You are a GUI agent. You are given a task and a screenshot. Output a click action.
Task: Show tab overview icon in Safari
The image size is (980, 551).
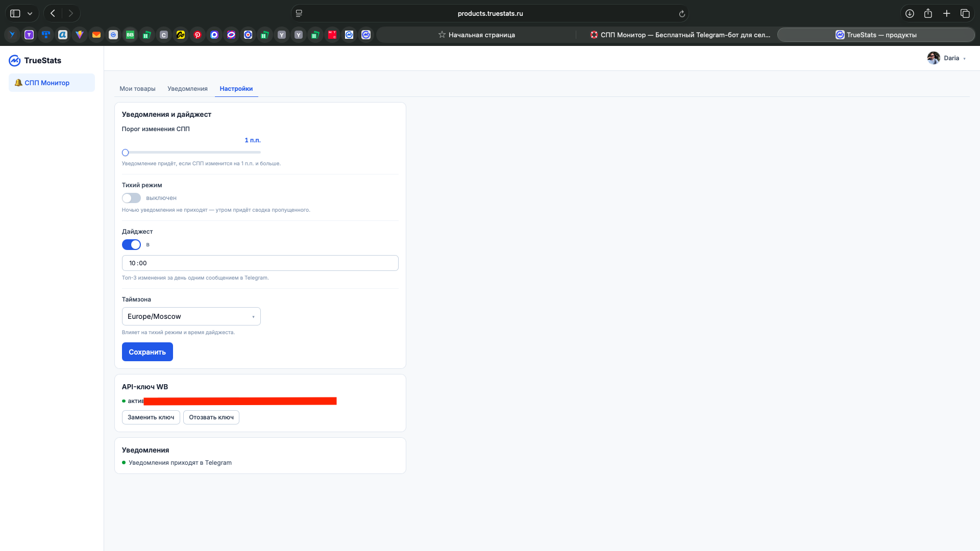pos(965,14)
